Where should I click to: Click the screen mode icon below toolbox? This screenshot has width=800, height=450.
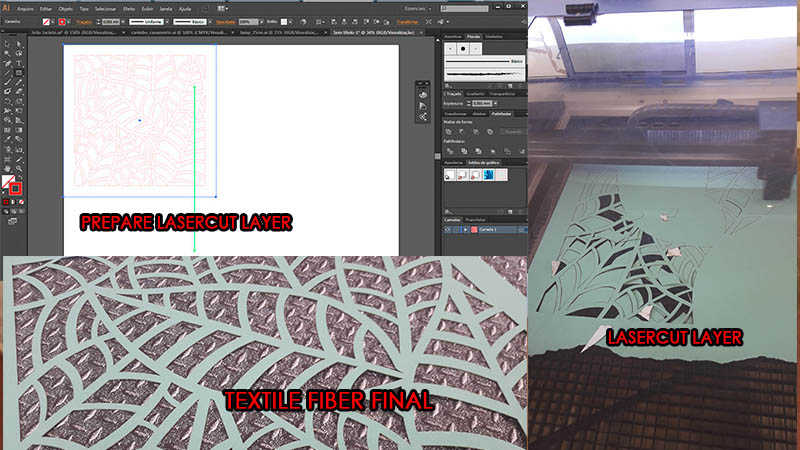click(x=12, y=221)
